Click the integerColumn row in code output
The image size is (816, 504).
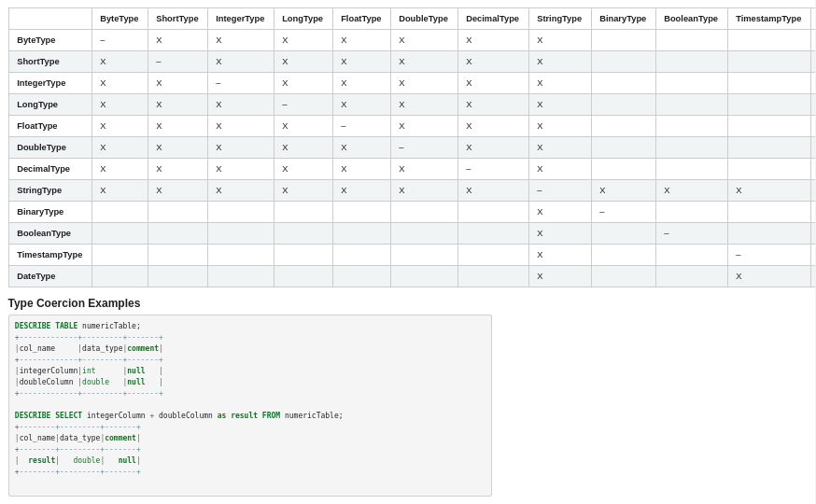pyautogui.click(x=89, y=371)
